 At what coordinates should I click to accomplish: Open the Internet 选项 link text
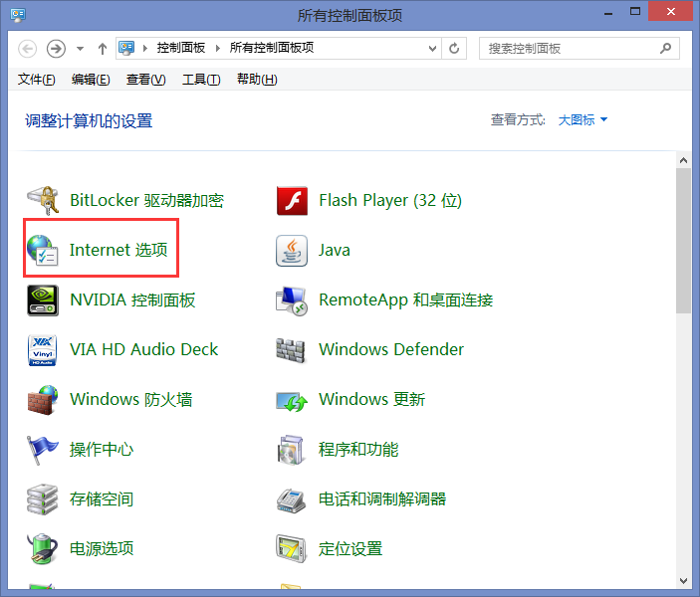tap(118, 250)
